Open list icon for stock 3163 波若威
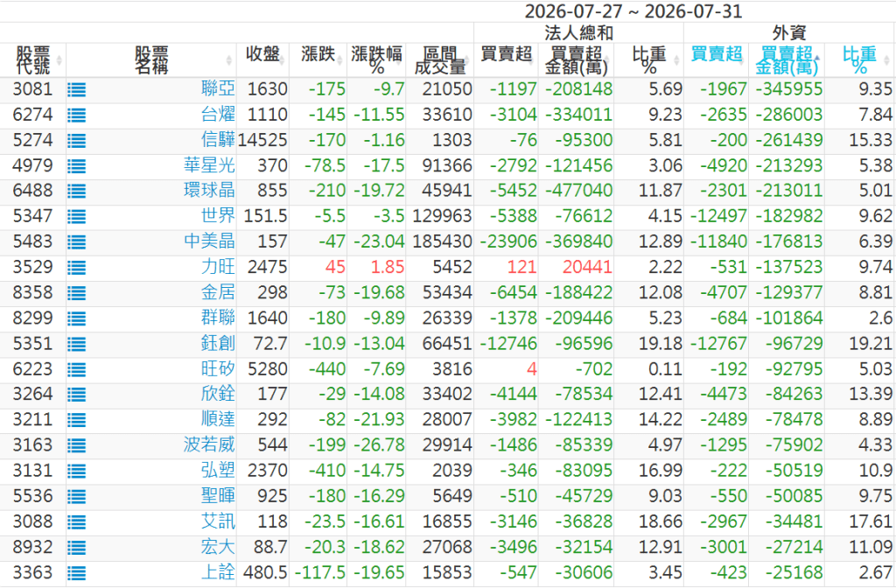Image resolution: width=896 pixels, height=588 pixels. click(77, 445)
